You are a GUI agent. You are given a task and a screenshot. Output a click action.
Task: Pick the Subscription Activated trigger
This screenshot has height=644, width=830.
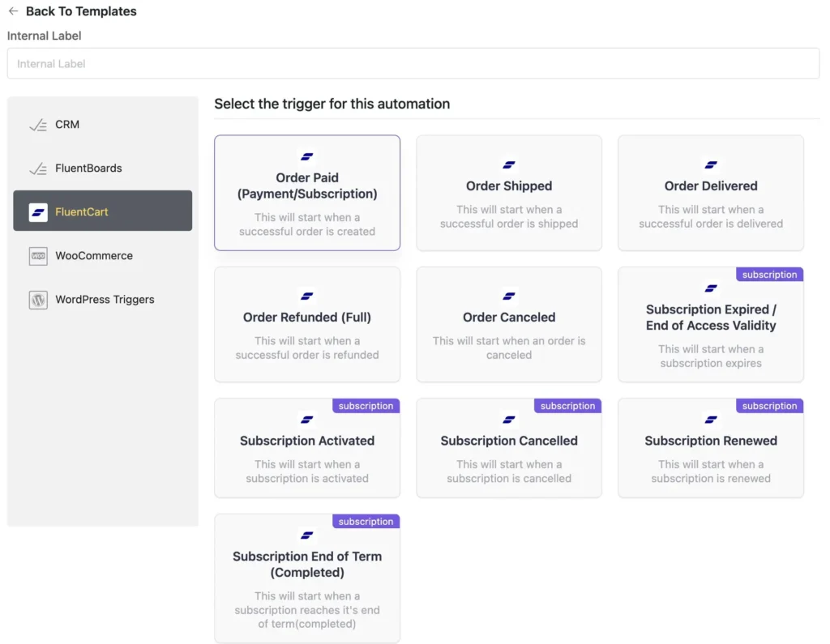point(307,450)
